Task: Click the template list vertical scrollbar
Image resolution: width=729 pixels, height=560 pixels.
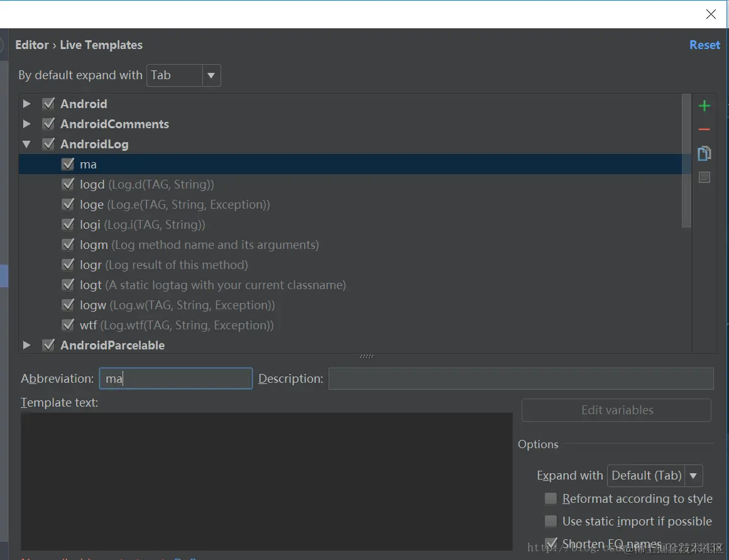Action: (x=686, y=160)
